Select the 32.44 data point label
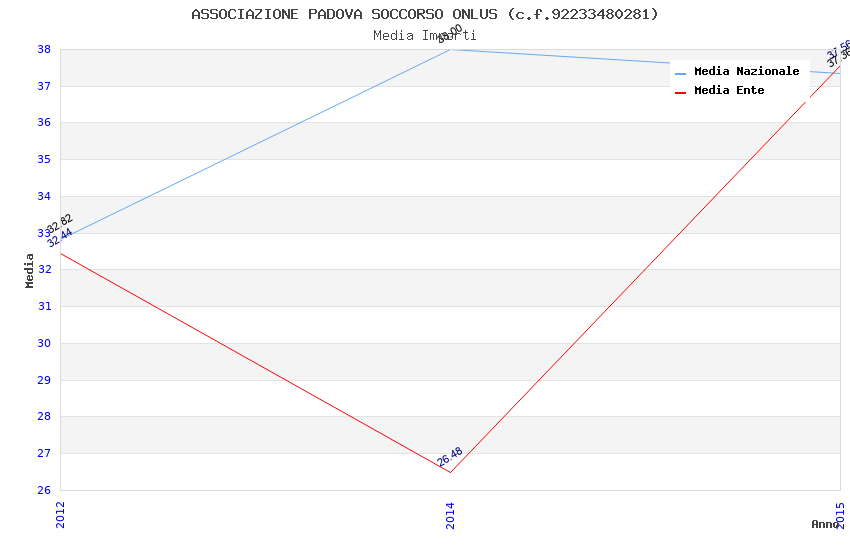 (x=60, y=237)
